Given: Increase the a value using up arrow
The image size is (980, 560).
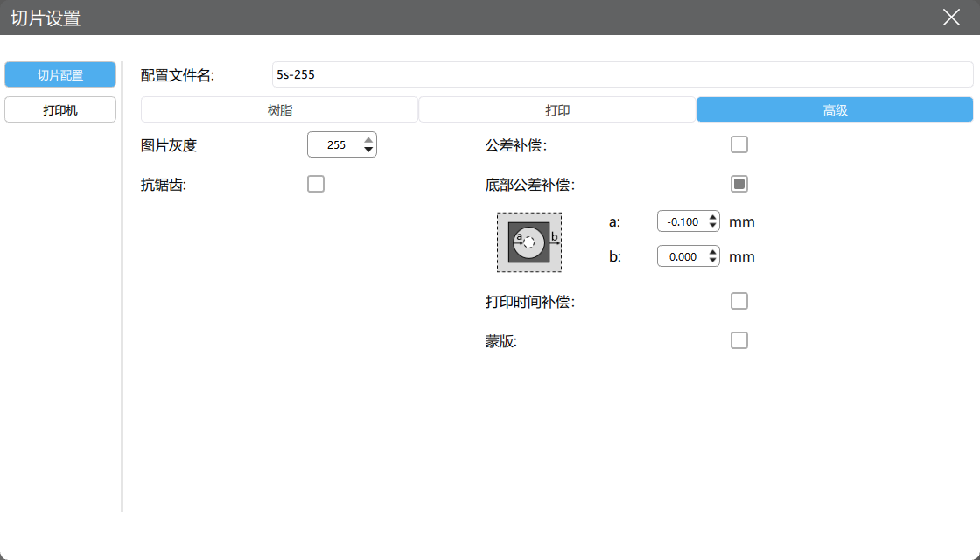Looking at the screenshot, I should (713, 217).
